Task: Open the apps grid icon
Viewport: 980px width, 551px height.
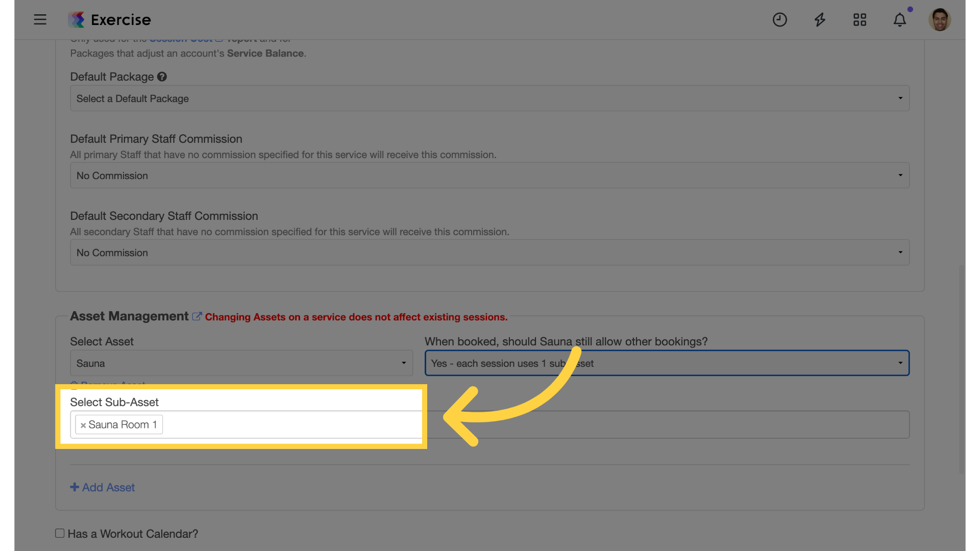Action: [x=860, y=19]
